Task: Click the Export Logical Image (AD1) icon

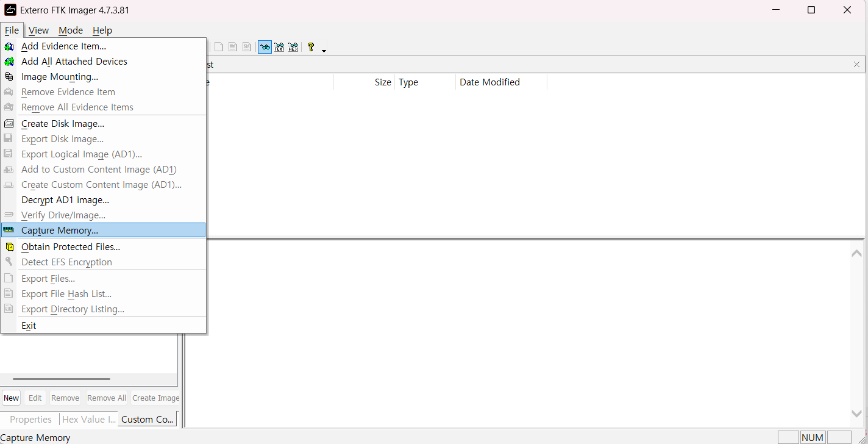Action: 9,154
